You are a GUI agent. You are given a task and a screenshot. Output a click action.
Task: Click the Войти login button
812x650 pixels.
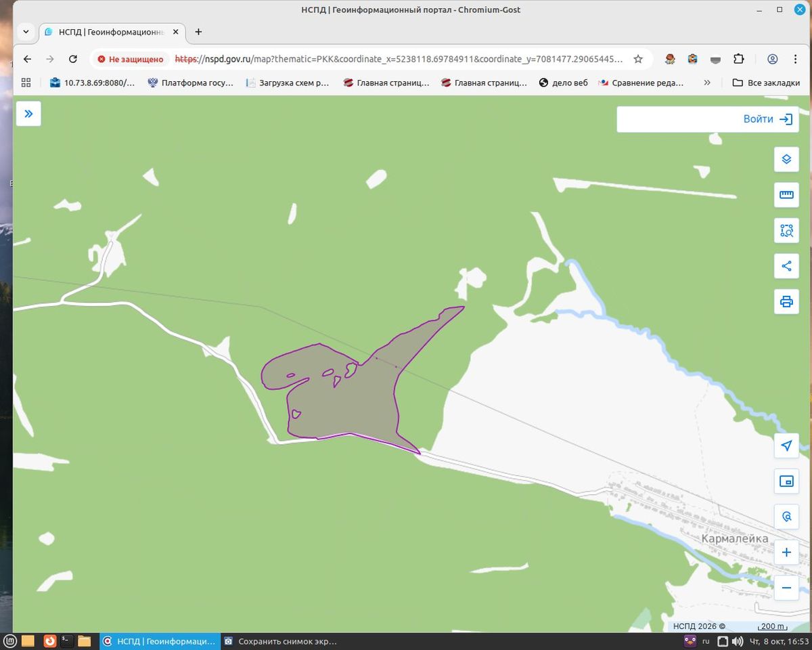708,119
